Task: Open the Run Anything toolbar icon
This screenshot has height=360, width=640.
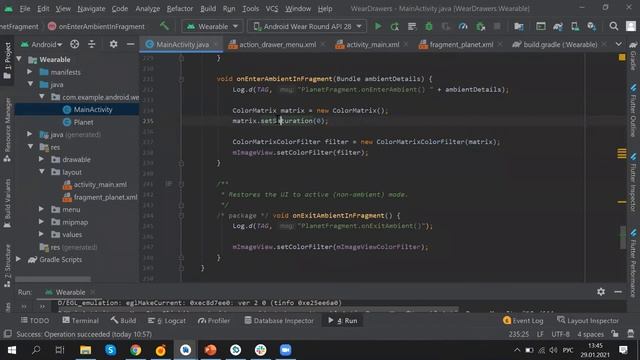Action: click(x=541, y=27)
